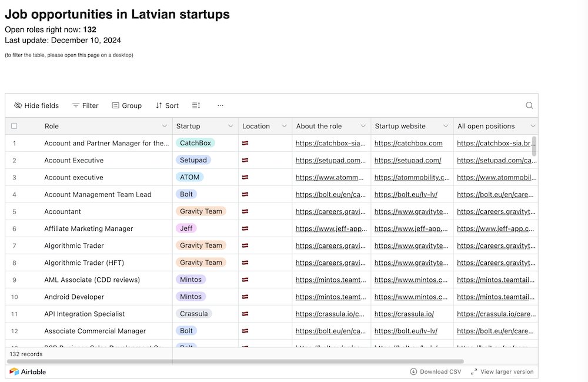Open the Location column dropdown
This screenshot has width=588, height=382.
284,126
